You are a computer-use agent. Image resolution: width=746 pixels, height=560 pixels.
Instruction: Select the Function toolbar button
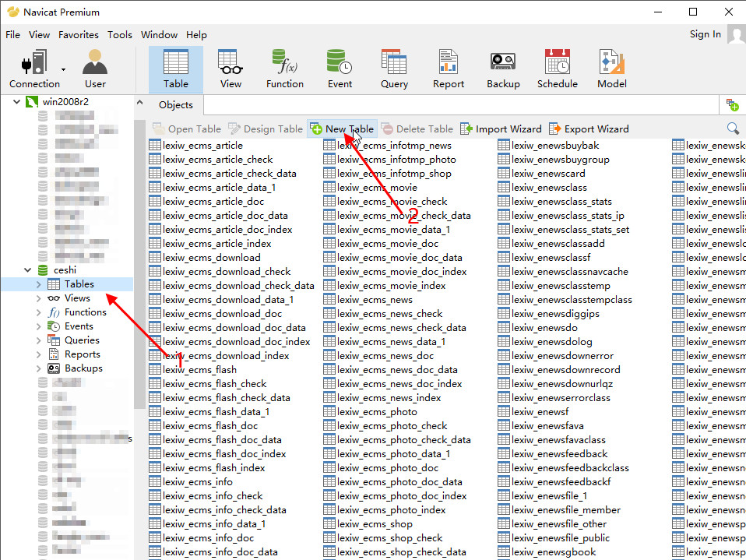[285, 69]
